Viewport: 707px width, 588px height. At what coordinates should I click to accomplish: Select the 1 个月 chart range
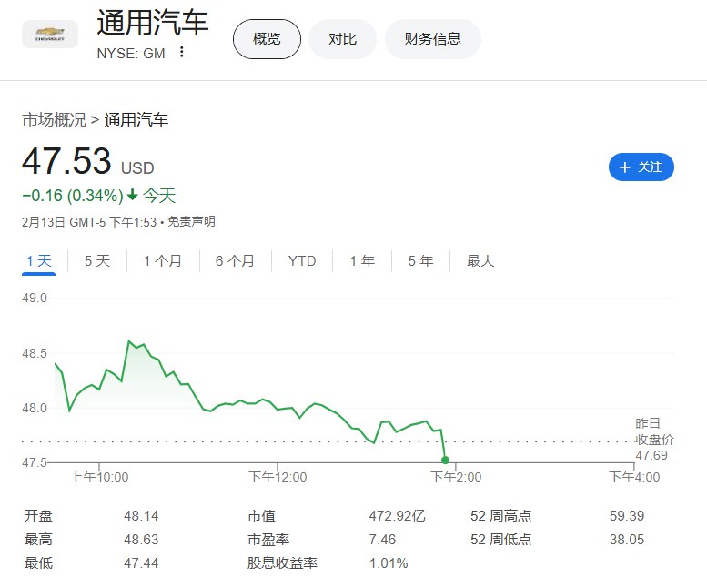coord(162,261)
